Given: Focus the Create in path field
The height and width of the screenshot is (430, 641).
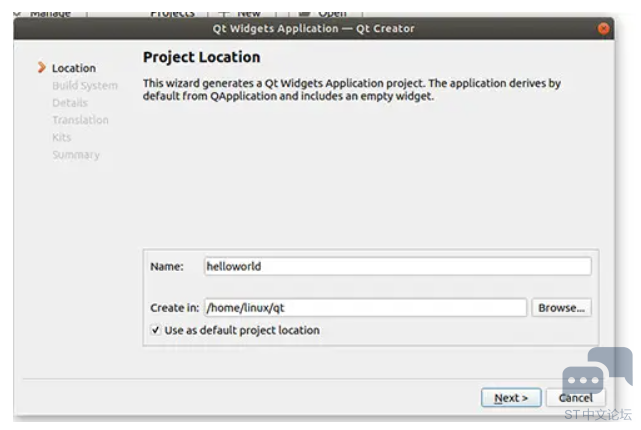Looking at the screenshot, I should [x=364, y=308].
